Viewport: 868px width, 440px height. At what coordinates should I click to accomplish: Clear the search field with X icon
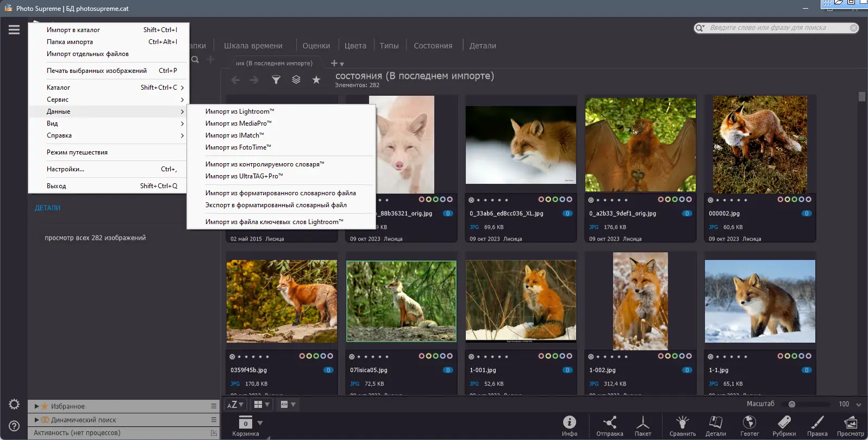(x=854, y=28)
